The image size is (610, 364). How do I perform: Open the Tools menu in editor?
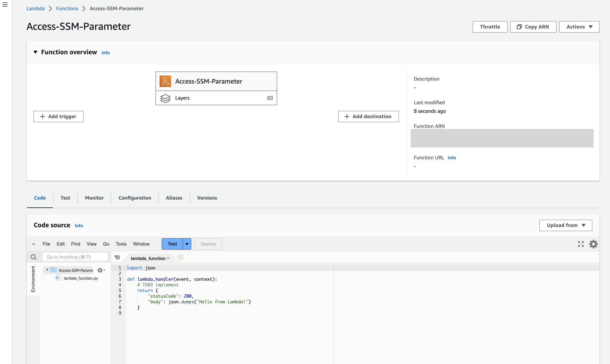pos(121,244)
